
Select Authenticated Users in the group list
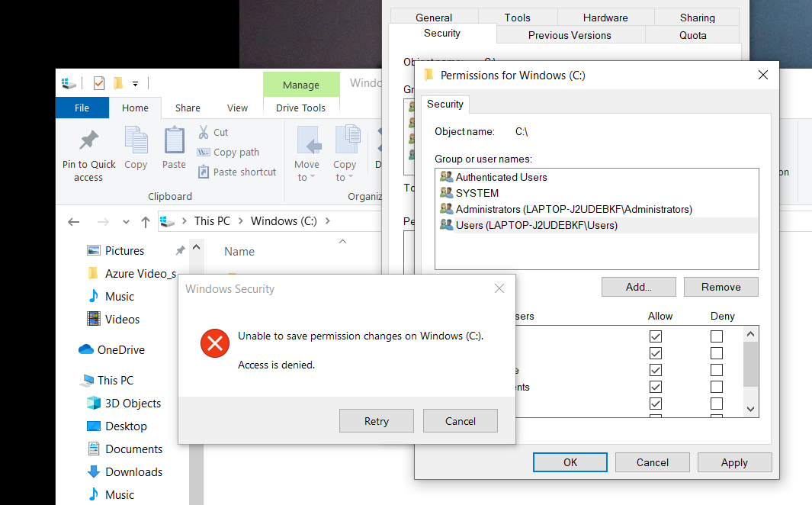[502, 176]
